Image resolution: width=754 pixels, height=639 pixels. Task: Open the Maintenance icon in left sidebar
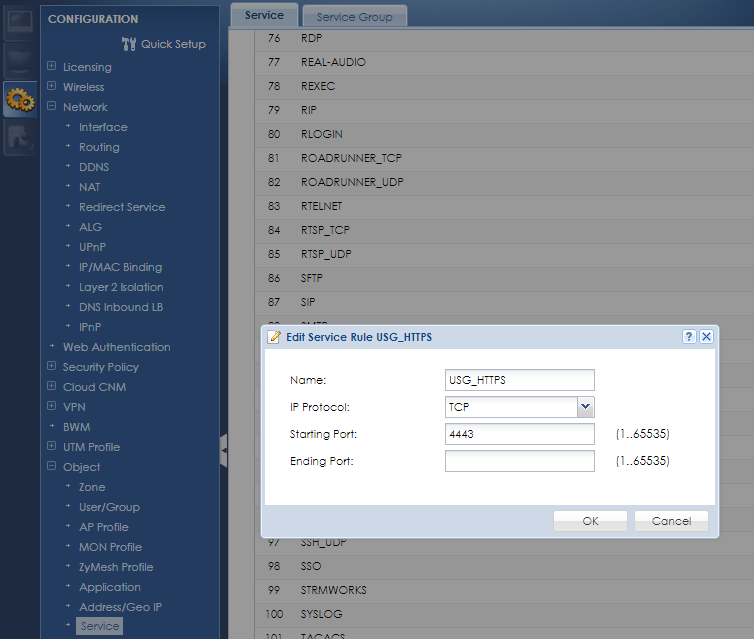click(20, 139)
